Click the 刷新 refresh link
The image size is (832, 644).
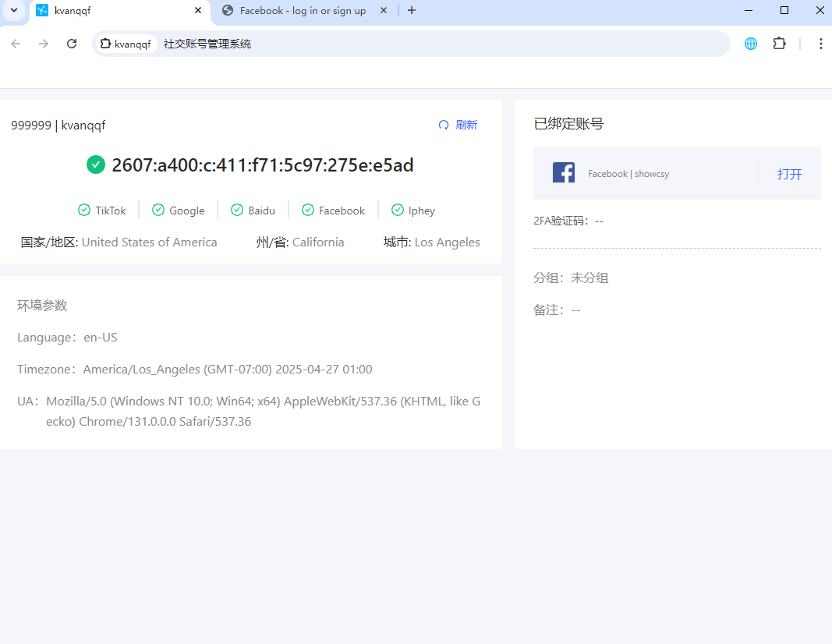pyautogui.click(x=466, y=125)
